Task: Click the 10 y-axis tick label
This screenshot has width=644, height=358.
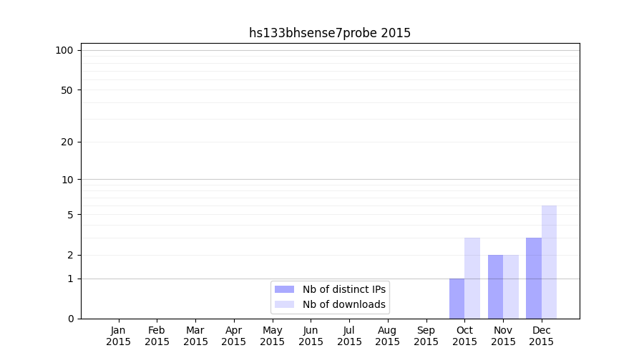Action: coord(67,180)
